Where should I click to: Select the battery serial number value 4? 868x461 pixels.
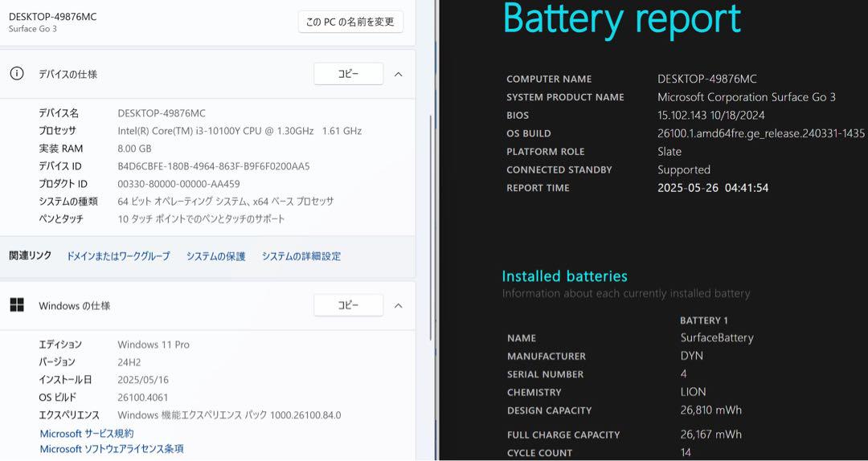(x=684, y=374)
